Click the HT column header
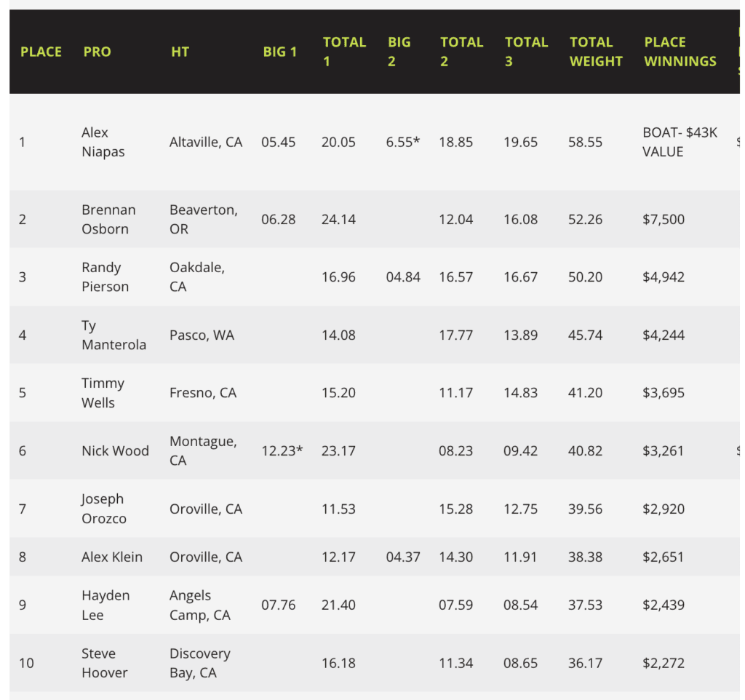The width and height of the screenshot is (745, 700). pyautogui.click(x=180, y=52)
